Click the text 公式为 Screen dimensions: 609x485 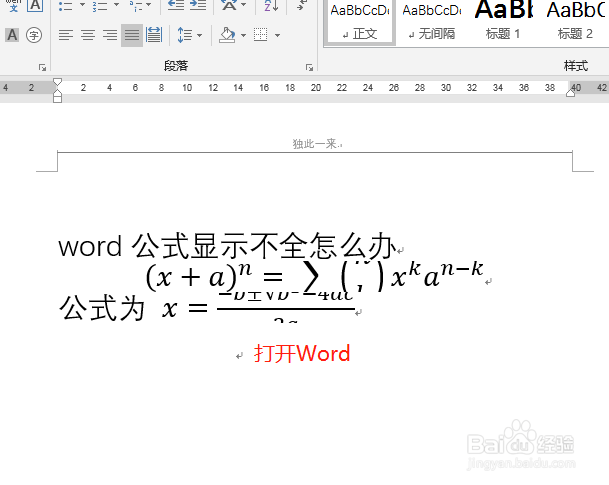coord(102,308)
